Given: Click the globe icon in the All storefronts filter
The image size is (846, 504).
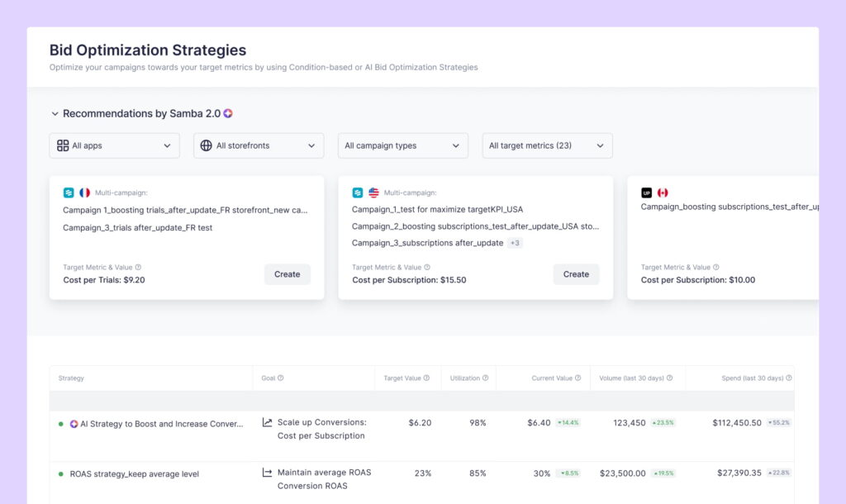Looking at the screenshot, I should coord(206,145).
